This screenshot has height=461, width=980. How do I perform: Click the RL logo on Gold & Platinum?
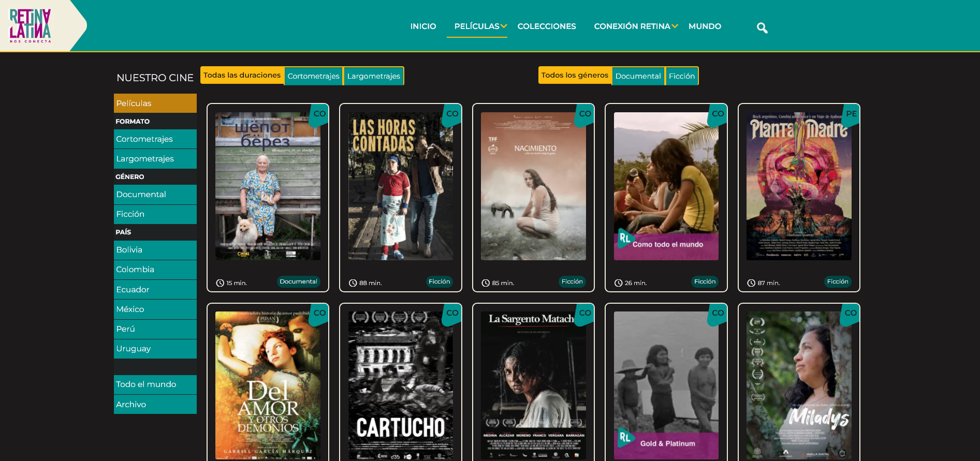(x=625, y=437)
